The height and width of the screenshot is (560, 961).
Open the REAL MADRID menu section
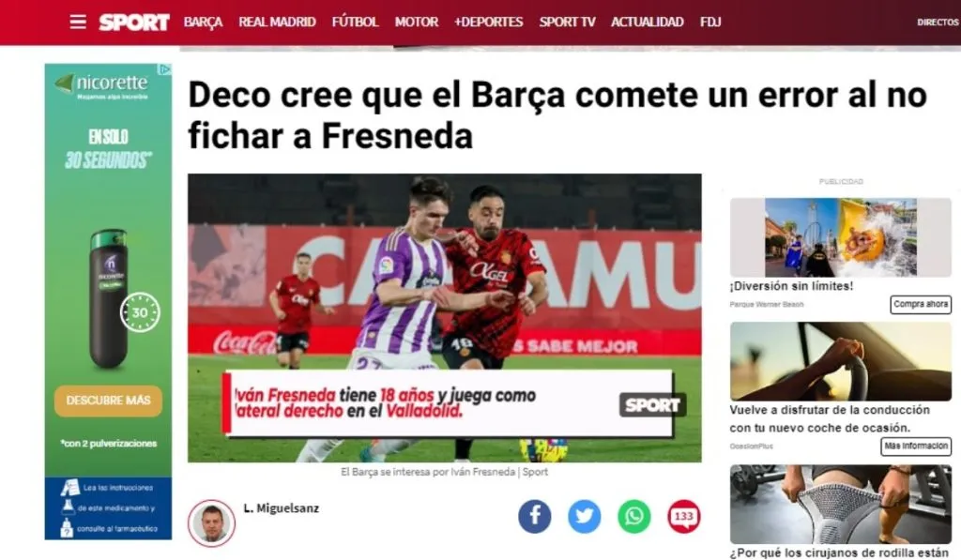(x=277, y=23)
